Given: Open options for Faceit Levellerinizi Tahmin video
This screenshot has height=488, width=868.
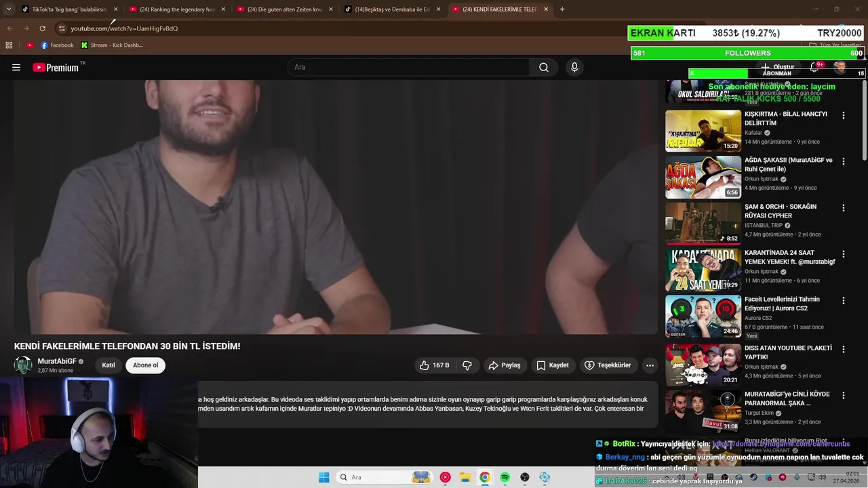Looking at the screenshot, I should coord(844,300).
